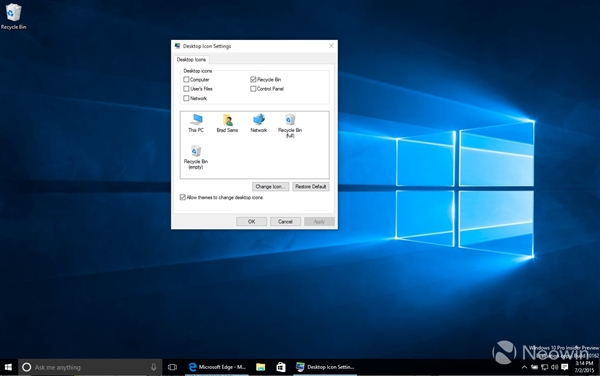Select the Brad Sams user folder icon
600x376 pixels.
click(x=227, y=123)
